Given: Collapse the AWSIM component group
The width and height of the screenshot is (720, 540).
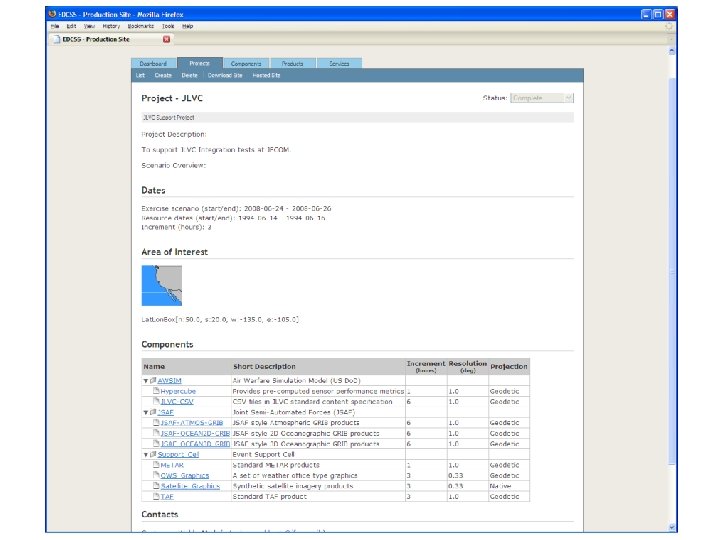Looking at the screenshot, I should [x=146, y=381].
